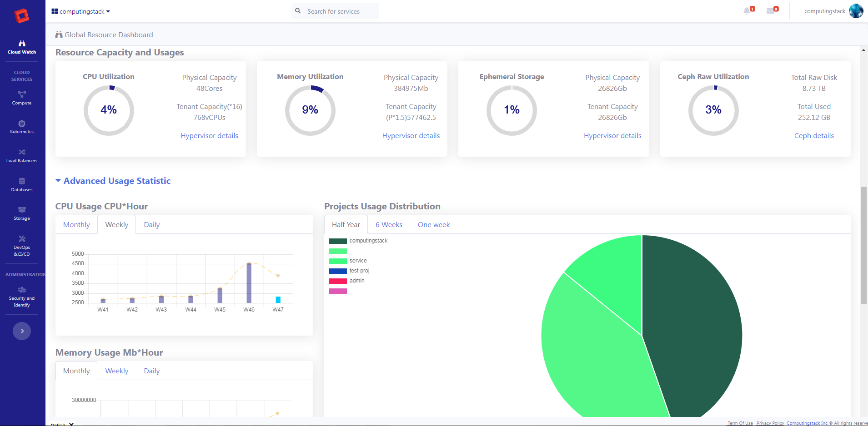The width and height of the screenshot is (868, 426).
Task: Click the Ephemeral Storage 1% gauge
Action: pos(512,110)
